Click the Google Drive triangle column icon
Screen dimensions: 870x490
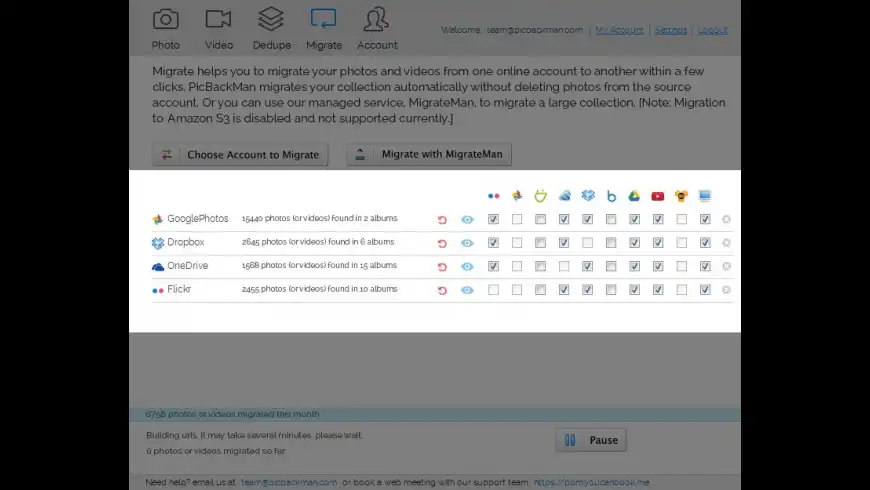[634, 196]
